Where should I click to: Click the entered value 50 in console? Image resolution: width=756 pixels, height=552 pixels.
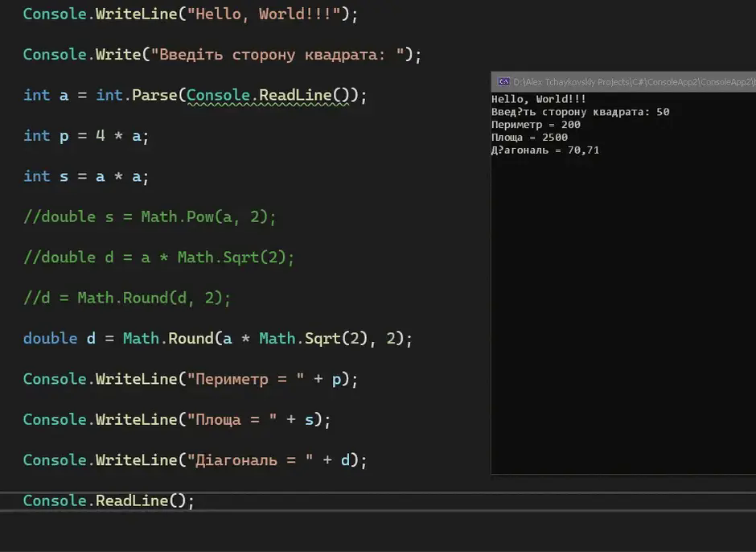tap(663, 112)
